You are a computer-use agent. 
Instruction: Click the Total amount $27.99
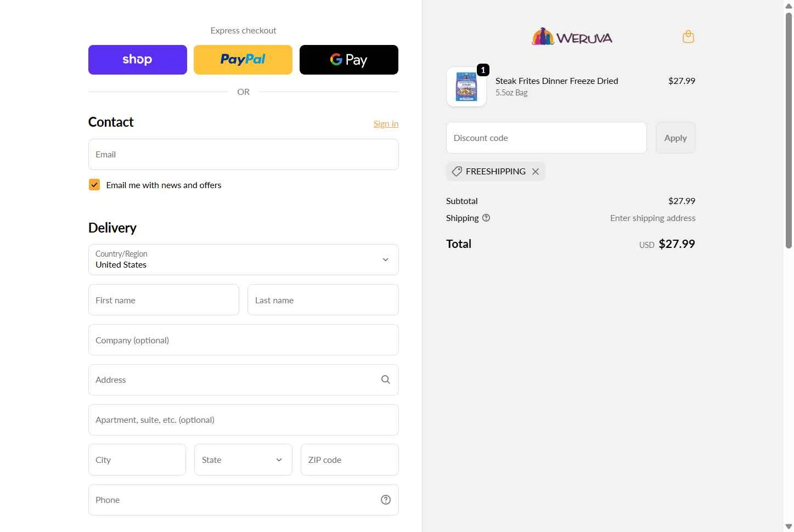point(677,244)
